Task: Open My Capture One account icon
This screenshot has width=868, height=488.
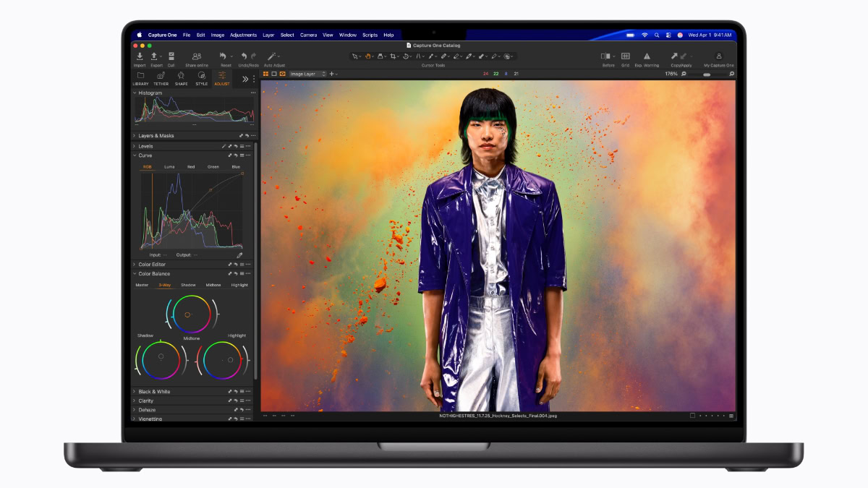Action: point(719,56)
